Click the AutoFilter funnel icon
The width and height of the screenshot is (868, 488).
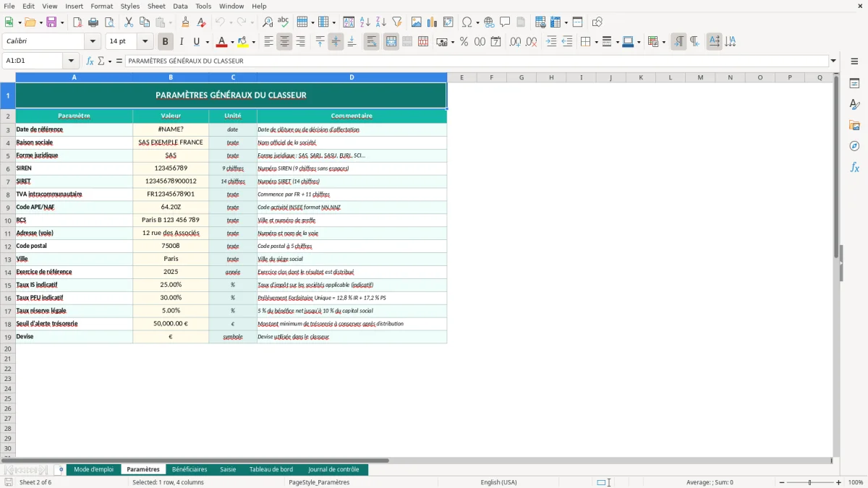(x=397, y=22)
